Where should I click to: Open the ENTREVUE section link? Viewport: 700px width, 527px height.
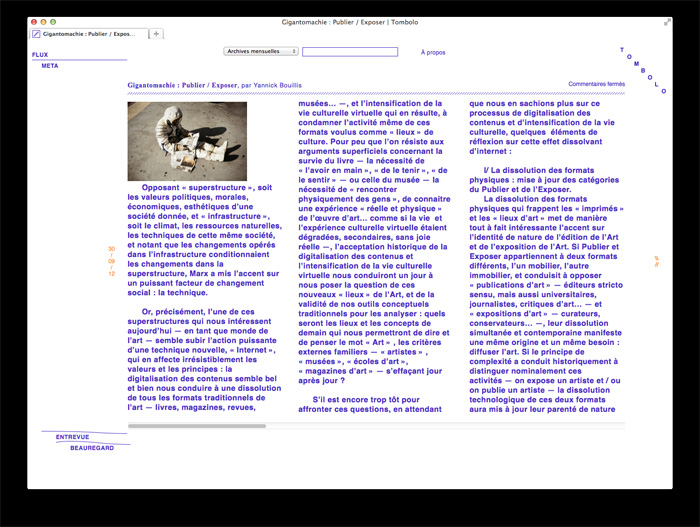[x=72, y=437]
